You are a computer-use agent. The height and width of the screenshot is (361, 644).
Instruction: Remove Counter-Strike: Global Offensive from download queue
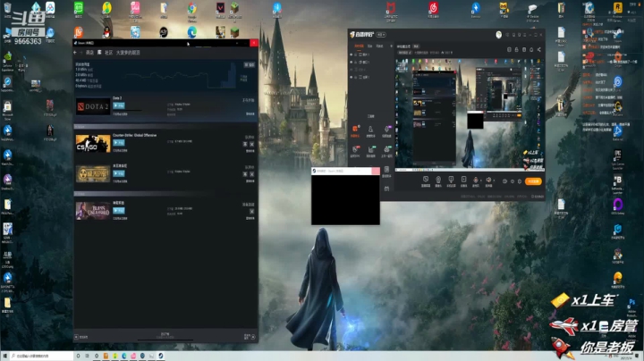click(251, 144)
